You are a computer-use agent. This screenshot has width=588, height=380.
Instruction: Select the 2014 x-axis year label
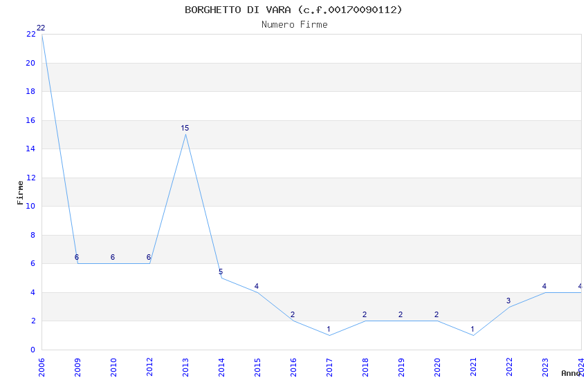click(221, 368)
